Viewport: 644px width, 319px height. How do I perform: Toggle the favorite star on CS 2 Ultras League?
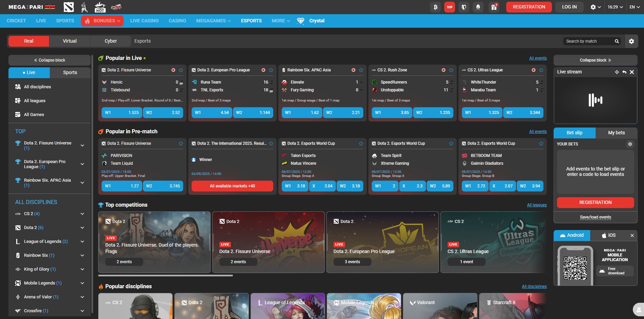click(541, 70)
